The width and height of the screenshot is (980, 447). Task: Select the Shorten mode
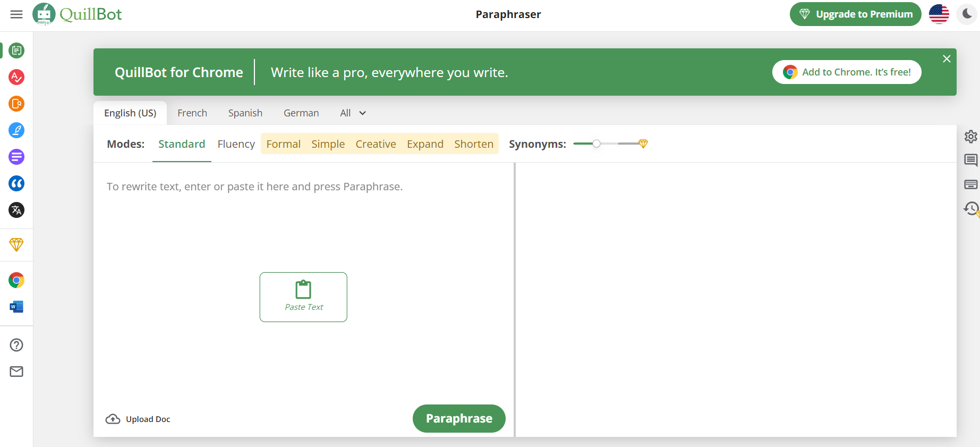[474, 144]
